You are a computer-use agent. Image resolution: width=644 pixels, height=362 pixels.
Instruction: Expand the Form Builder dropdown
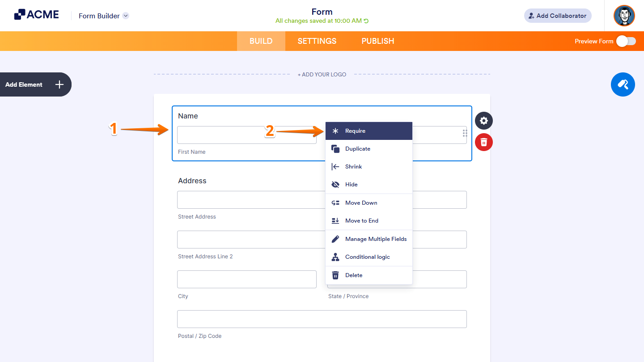[x=126, y=16]
